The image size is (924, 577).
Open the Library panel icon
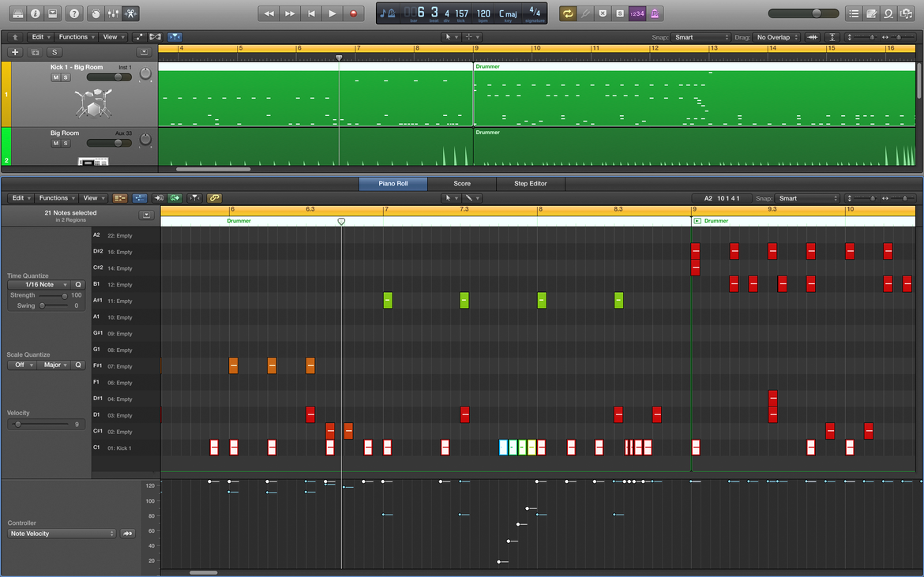coord(17,13)
